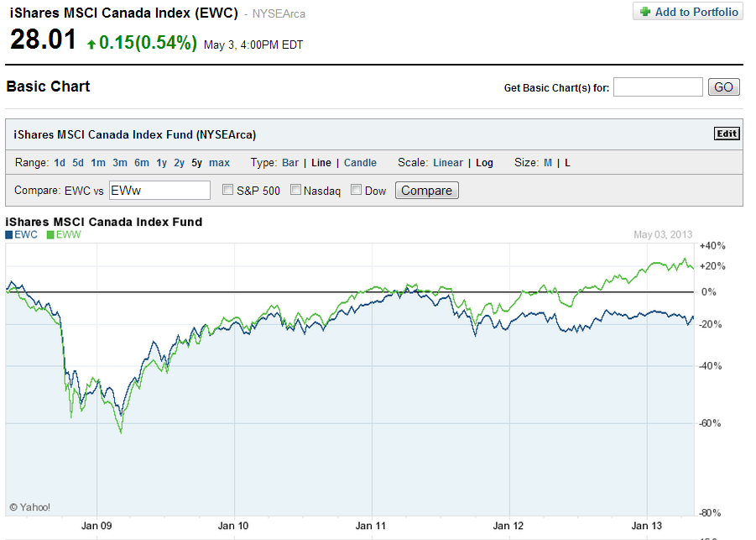The width and height of the screenshot is (756, 540).
Task: Check the Dow comparison checkbox
Action: tap(357, 190)
